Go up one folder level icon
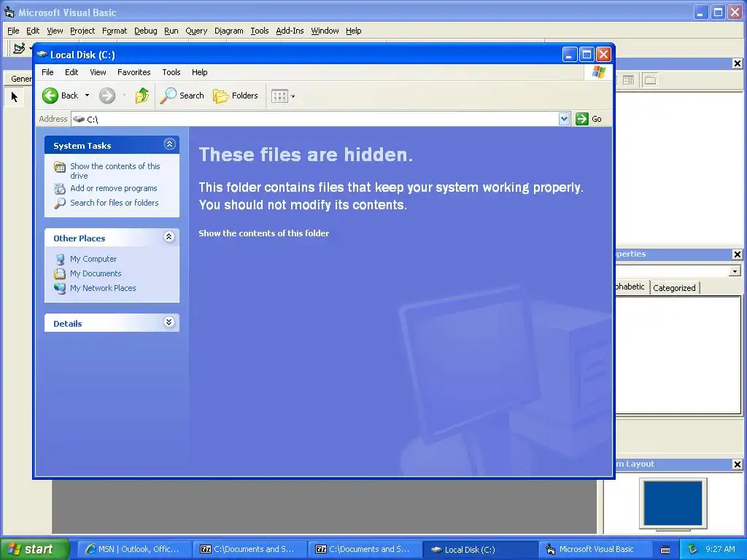The image size is (747, 560). [142, 96]
